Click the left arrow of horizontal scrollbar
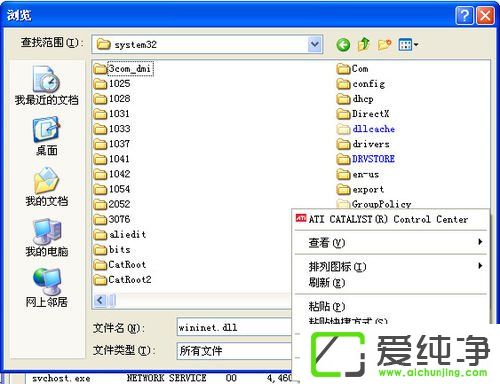The image size is (500, 384). click(100, 300)
